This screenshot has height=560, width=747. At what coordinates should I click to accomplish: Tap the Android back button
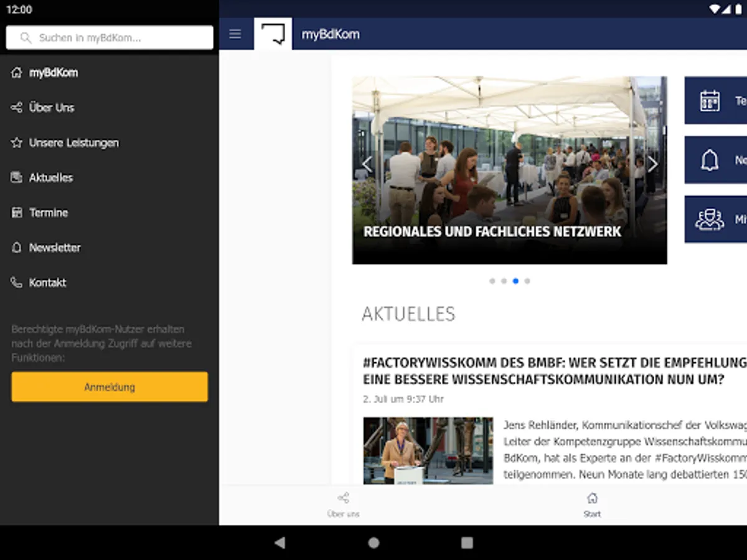click(x=280, y=543)
